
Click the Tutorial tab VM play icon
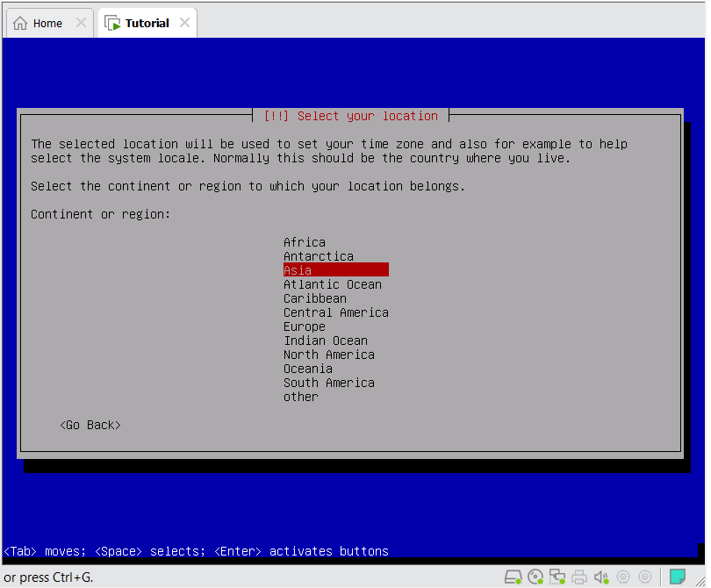tap(112, 23)
